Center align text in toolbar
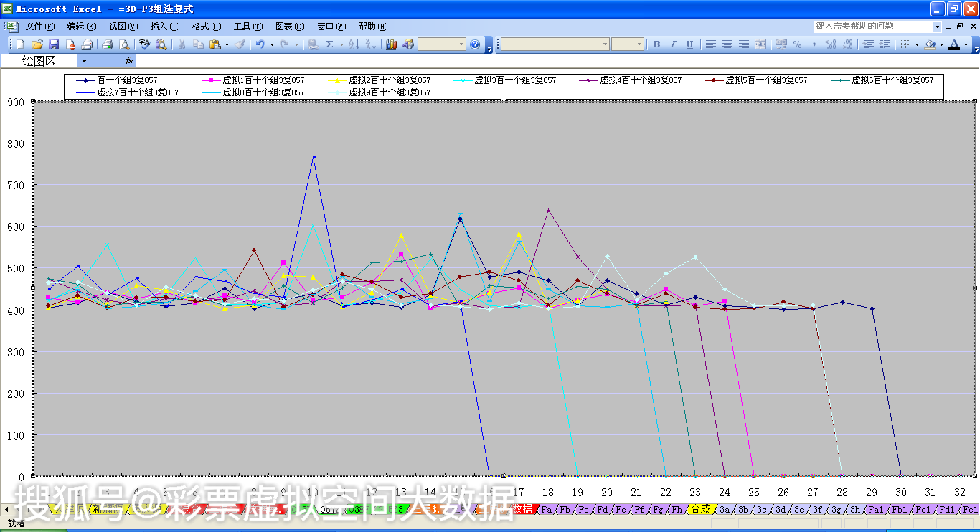 click(x=727, y=44)
